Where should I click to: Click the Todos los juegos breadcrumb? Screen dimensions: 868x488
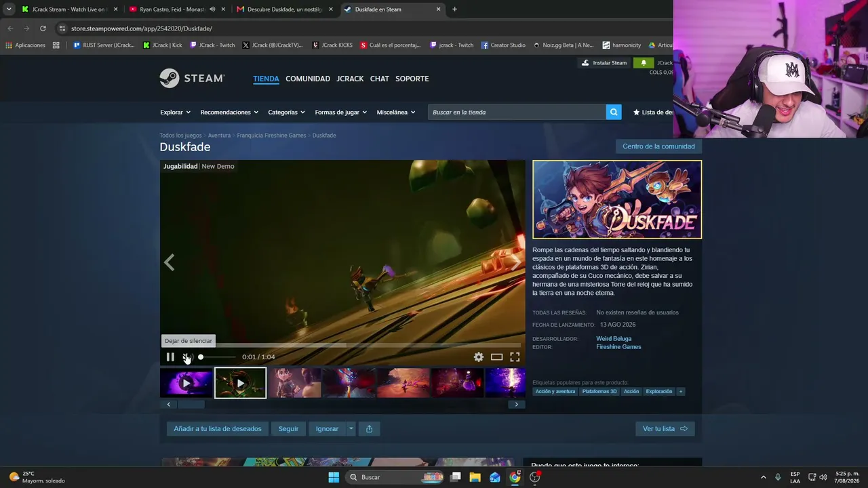180,136
